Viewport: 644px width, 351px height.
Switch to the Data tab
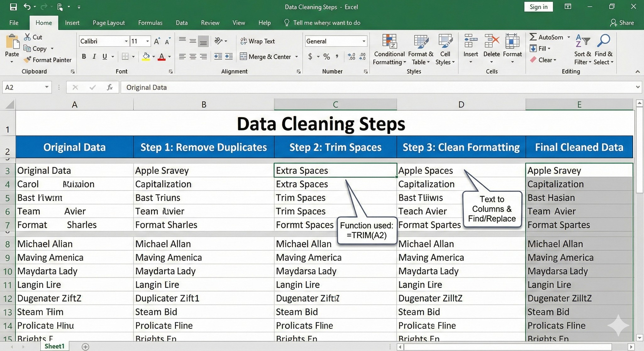(182, 23)
